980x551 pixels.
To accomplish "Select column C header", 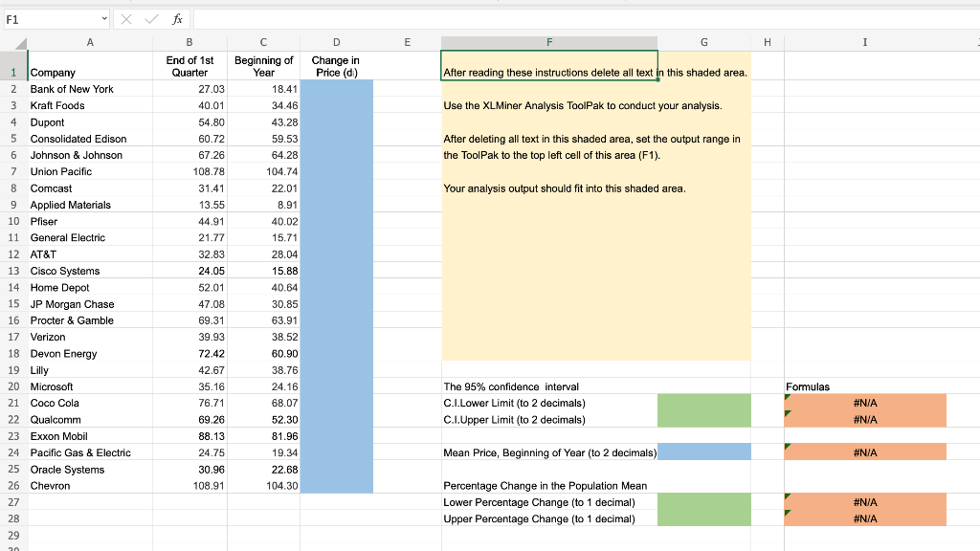I will pos(263,42).
